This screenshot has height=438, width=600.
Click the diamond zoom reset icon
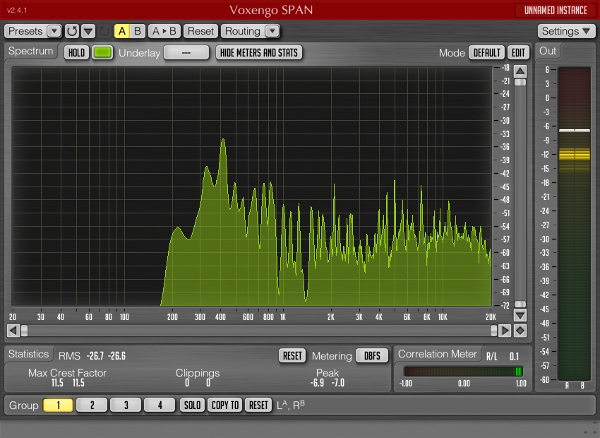(520, 331)
